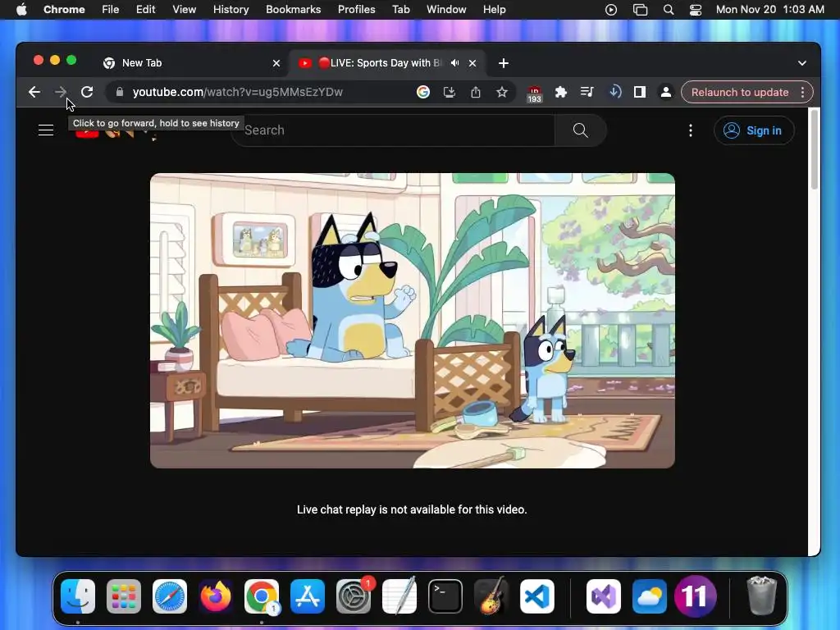Screen dimensions: 840x630
Task: Open a new tab with plus button
Action: point(503,63)
